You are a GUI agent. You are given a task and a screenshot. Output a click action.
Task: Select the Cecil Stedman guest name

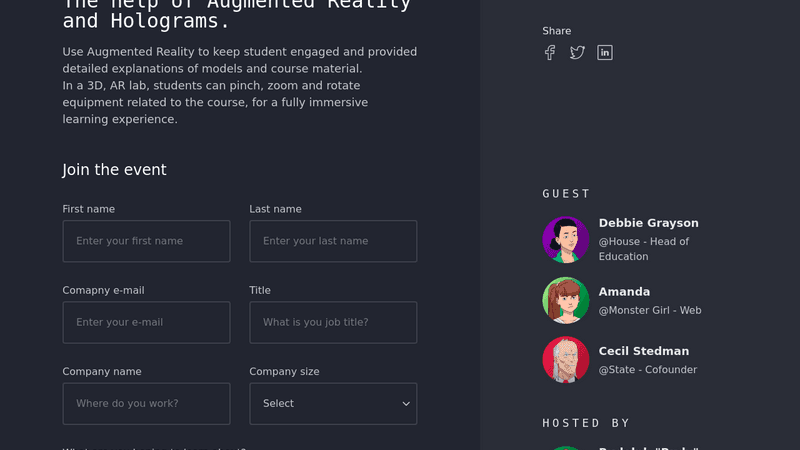coord(643,351)
